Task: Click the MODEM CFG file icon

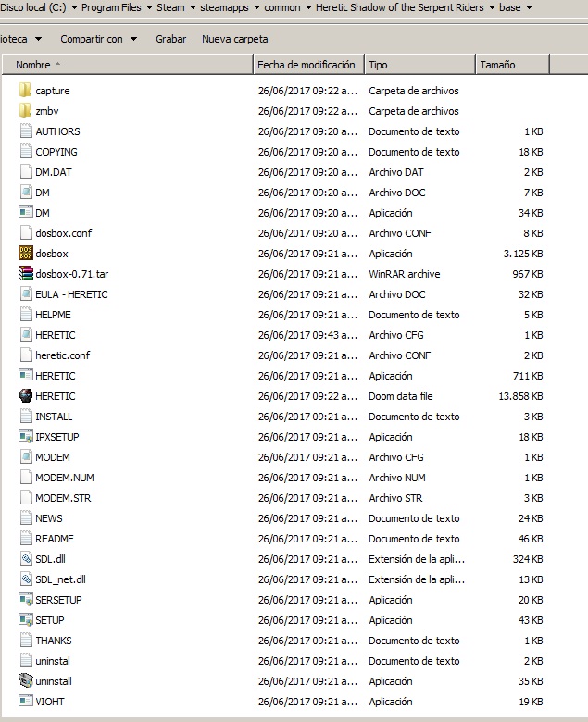Action: (26, 456)
